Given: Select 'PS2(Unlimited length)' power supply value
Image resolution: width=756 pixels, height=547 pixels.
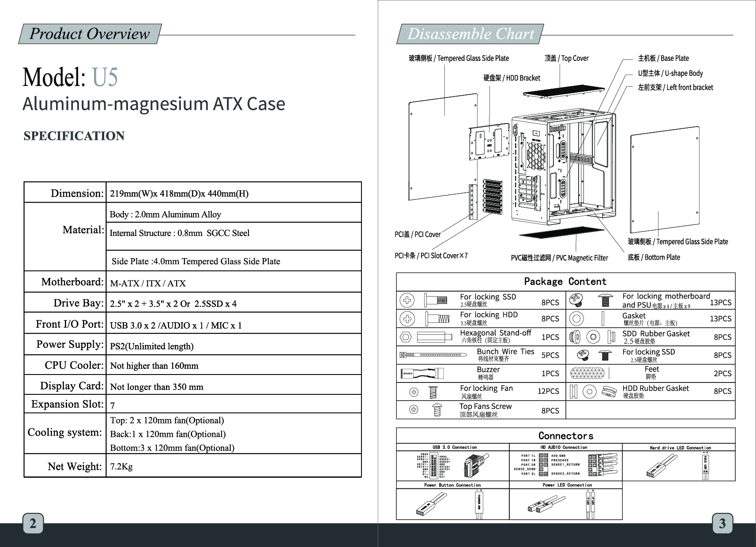Looking at the screenshot, I should click(x=152, y=346).
